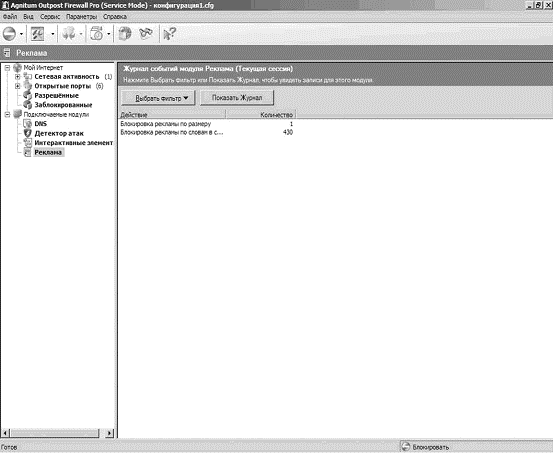Click the Показать Журнал button
553x453 pixels.
(x=237, y=98)
